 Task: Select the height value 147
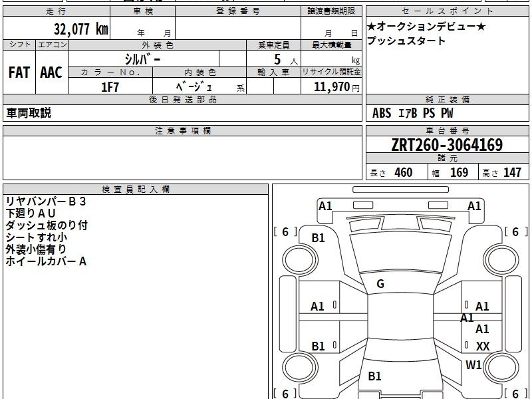[x=512, y=172]
